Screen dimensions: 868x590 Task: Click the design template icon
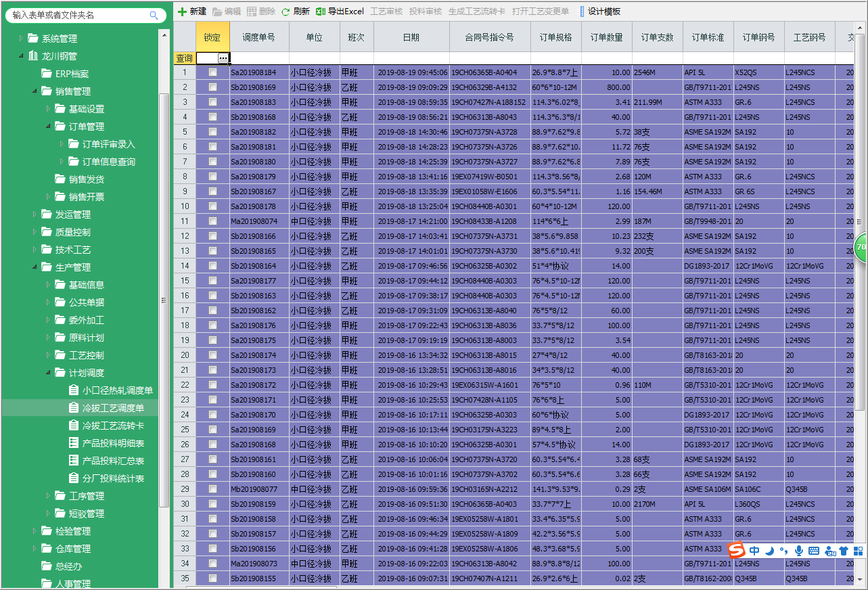pos(582,12)
